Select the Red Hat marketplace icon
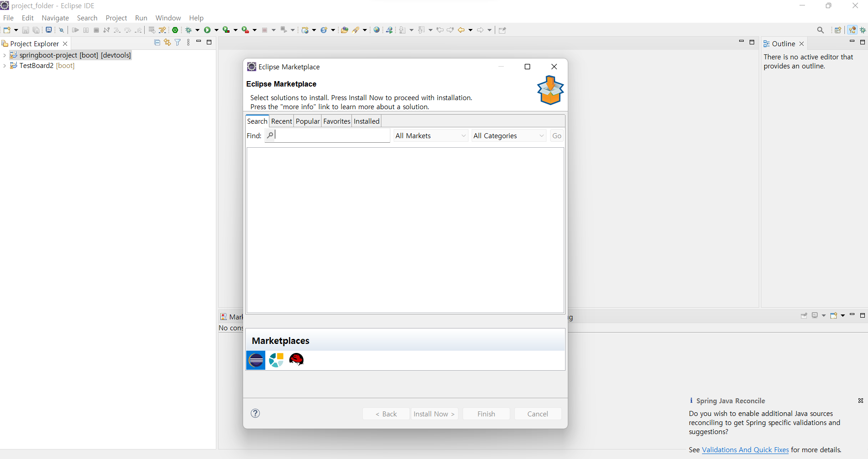 pos(296,360)
